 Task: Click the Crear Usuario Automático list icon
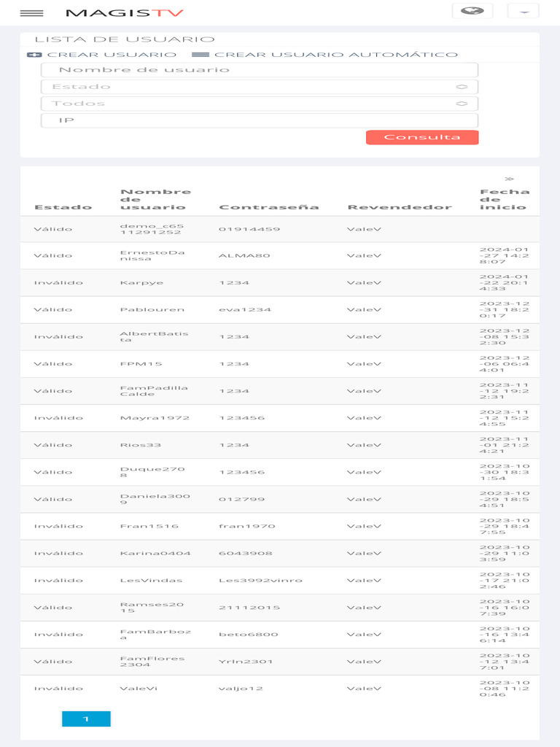tap(201, 55)
